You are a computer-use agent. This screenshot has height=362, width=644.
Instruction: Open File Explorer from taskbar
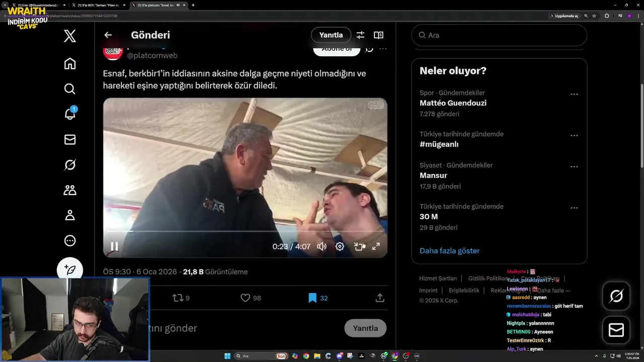click(x=317, y=356)
